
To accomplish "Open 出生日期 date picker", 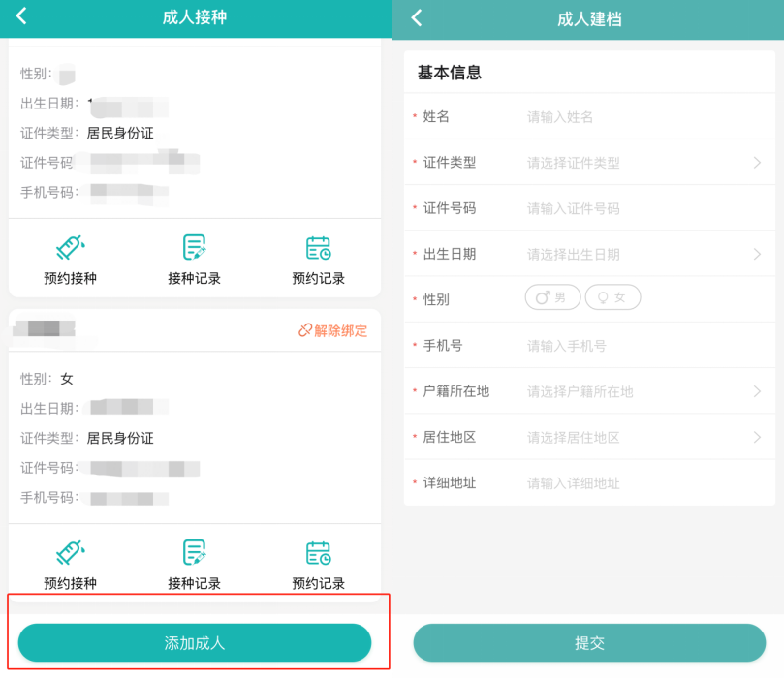I will [757, 254].
